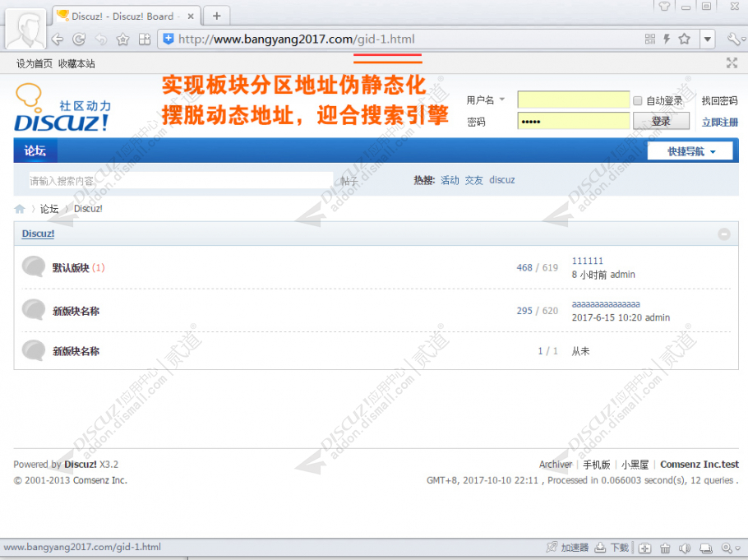Open latest post aaaaaaaaaaaaaaa
This screenshot has width=748, height=560.
pos(606,304)
